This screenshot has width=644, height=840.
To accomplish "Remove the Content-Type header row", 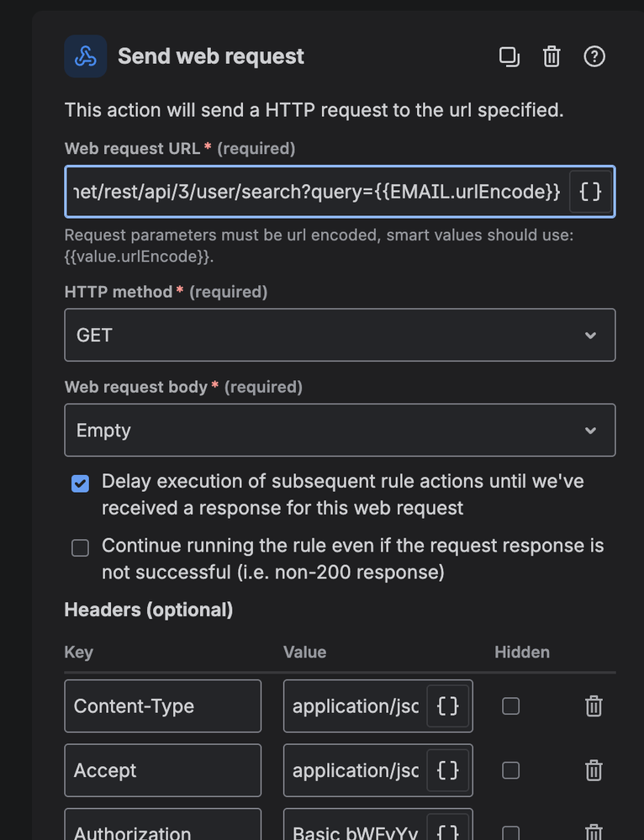I will 594,706.
